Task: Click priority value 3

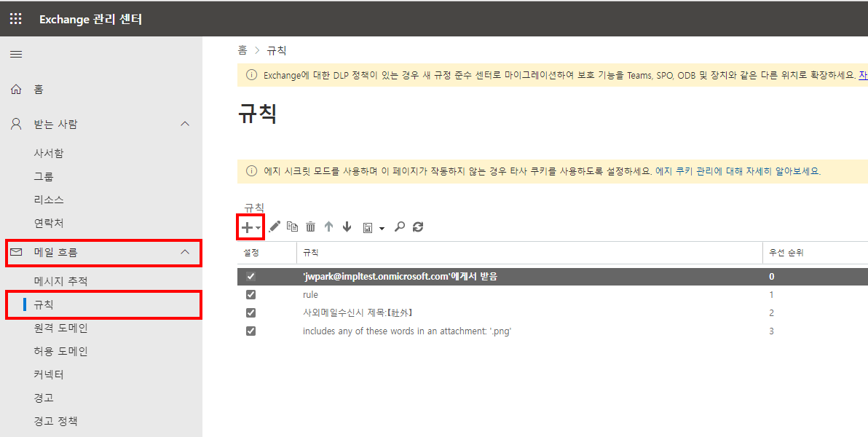Action: [x=772, y=331]
